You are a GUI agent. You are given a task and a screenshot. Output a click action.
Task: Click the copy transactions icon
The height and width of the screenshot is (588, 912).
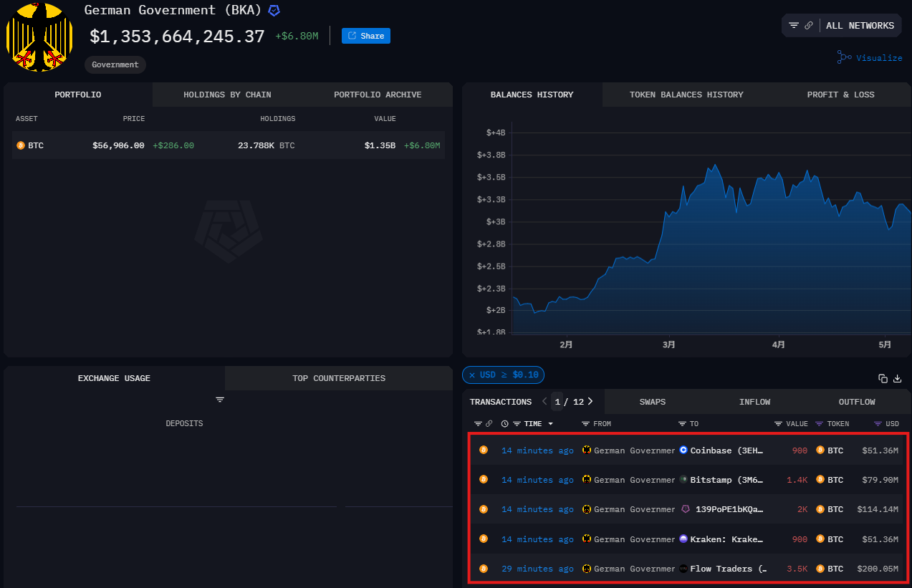pyautogui.click(x=883, y=378)
